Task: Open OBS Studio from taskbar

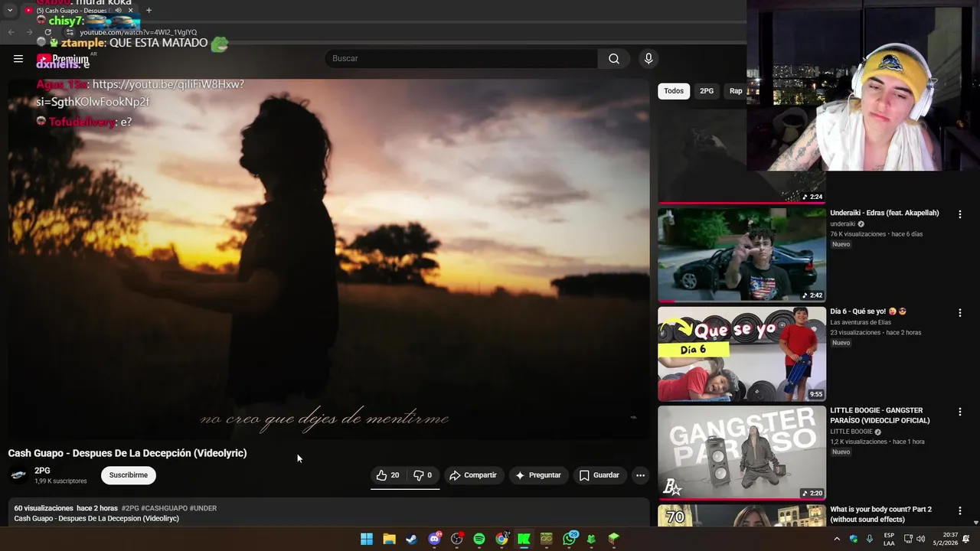Action: pyautogui.click(x=457, y=539)
